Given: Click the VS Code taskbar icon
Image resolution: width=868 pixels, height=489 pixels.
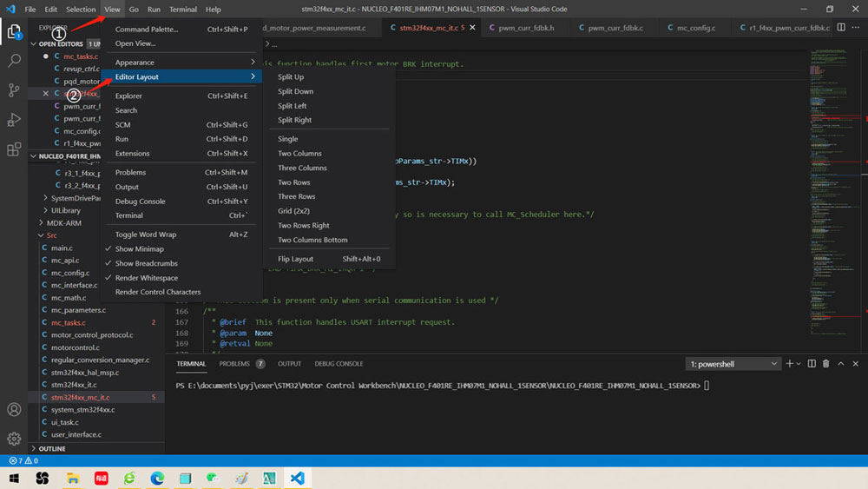Looking at the screenshot, I should coord(297,478).
